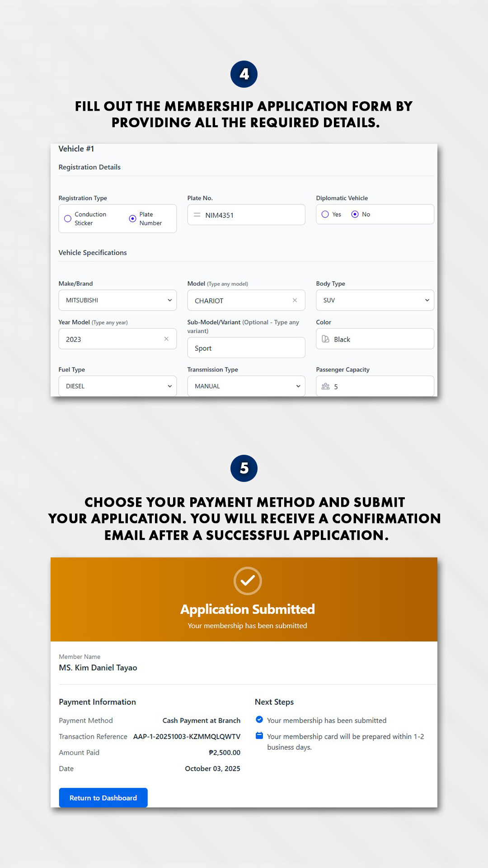Click the Sub-Model/Variant field containing Sport
The image size is (488, 868).
click(246, 348)
